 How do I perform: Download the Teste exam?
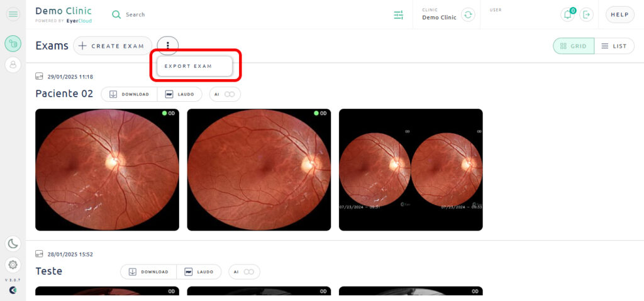pyautogui.click(x=148, y=272)
